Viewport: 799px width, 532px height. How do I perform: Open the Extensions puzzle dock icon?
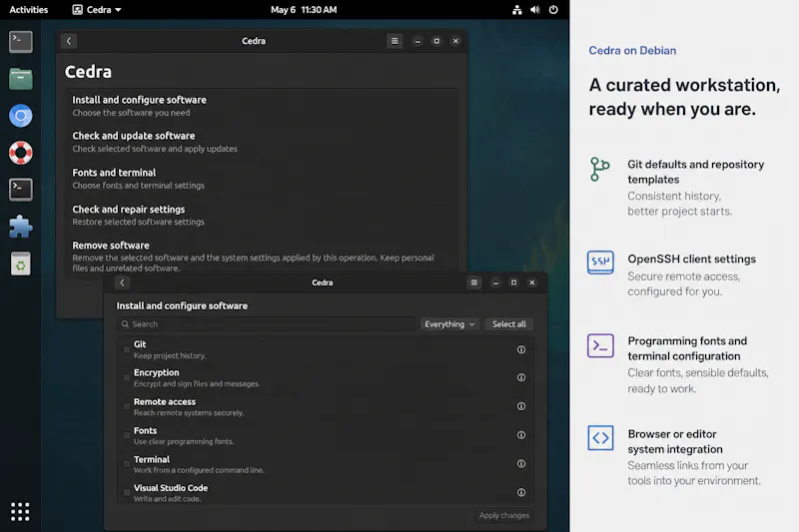click(20, 227)
